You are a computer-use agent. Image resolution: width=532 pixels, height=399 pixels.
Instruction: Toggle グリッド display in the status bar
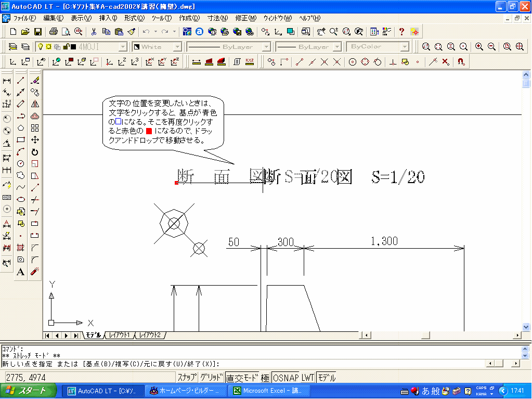211,377
